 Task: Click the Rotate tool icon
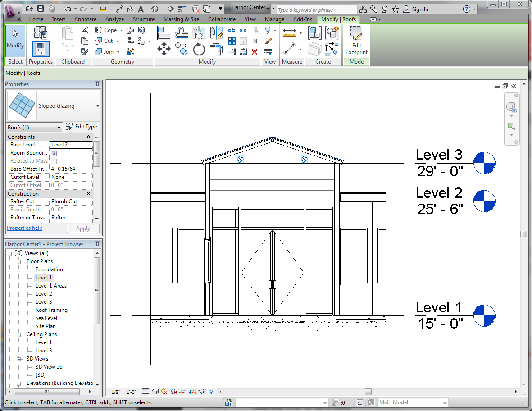pyautogui.click(x=199, y=48)
